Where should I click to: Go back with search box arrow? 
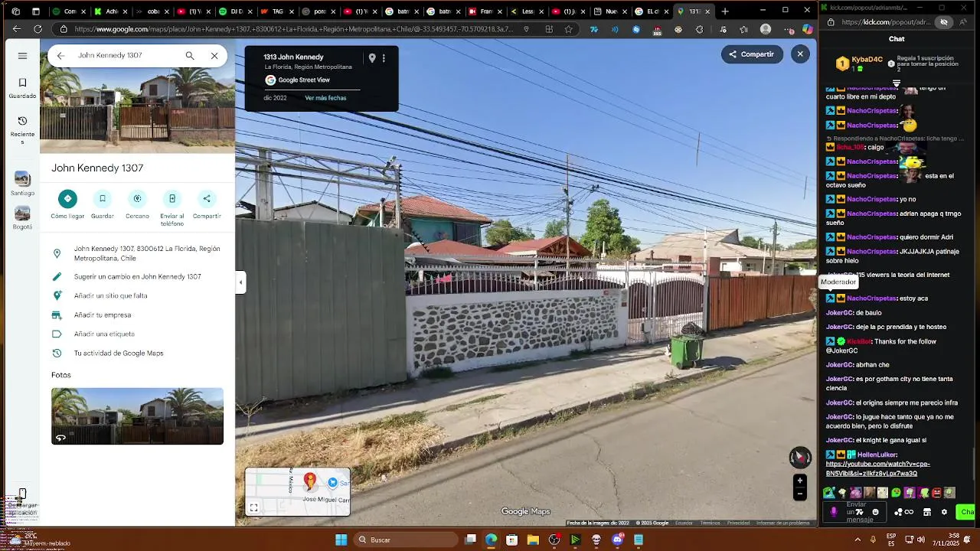pos(60,56)
